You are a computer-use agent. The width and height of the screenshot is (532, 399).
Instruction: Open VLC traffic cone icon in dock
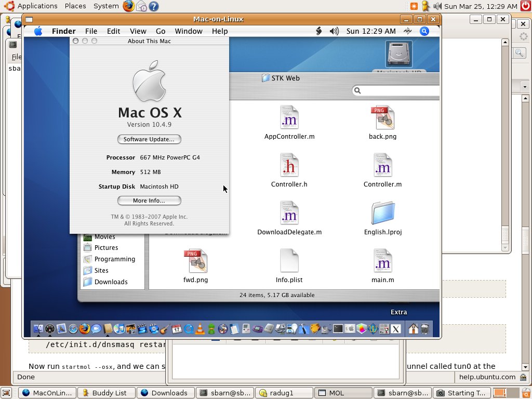pos(200,329)
